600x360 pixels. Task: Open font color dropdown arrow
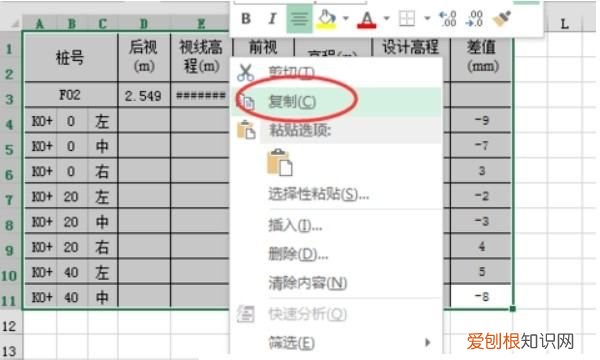[x=386, y=18]
